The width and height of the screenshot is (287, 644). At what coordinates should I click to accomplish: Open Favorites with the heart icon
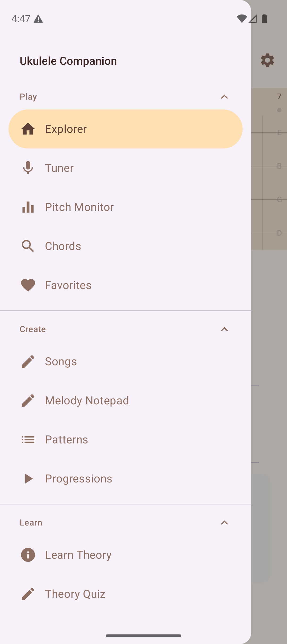coord(28,285)
